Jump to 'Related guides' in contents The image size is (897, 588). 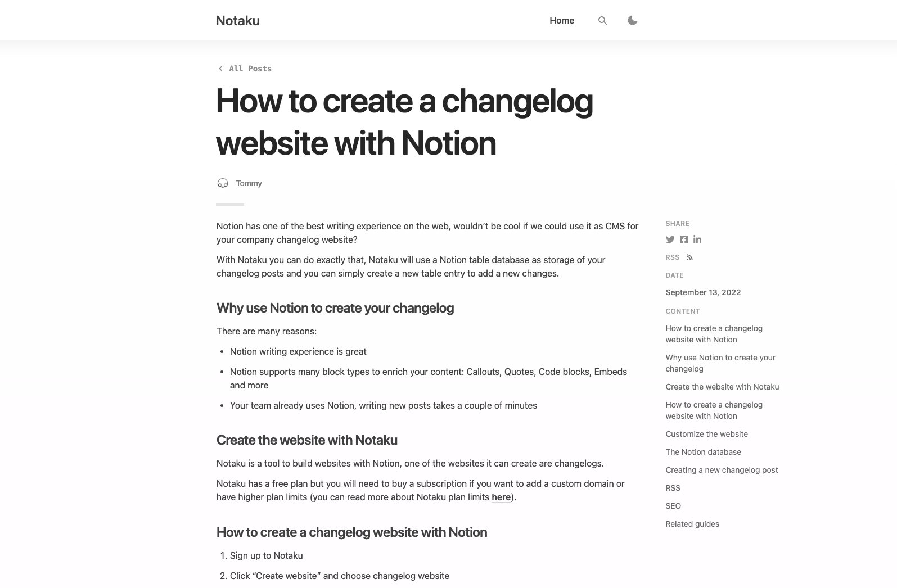(x=692, y=524)
